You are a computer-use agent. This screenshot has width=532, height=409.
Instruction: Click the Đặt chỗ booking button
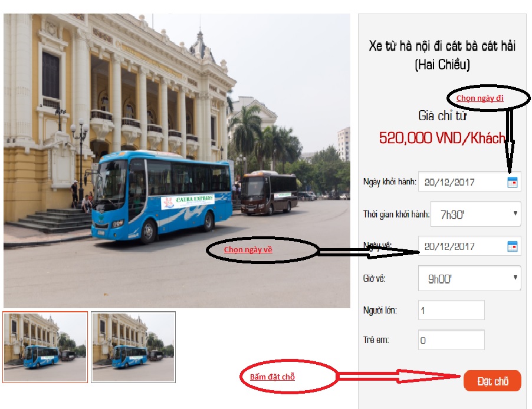coord(492,381)
